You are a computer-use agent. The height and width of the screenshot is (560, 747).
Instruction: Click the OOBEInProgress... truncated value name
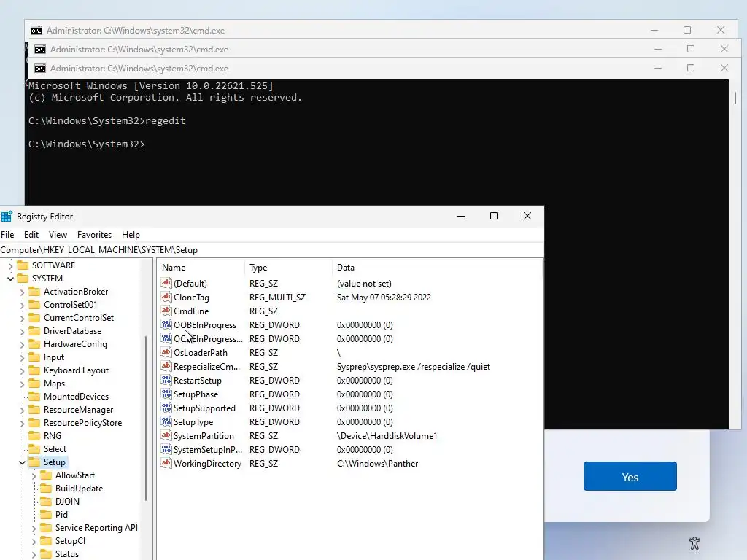click(x=208, y=339)
